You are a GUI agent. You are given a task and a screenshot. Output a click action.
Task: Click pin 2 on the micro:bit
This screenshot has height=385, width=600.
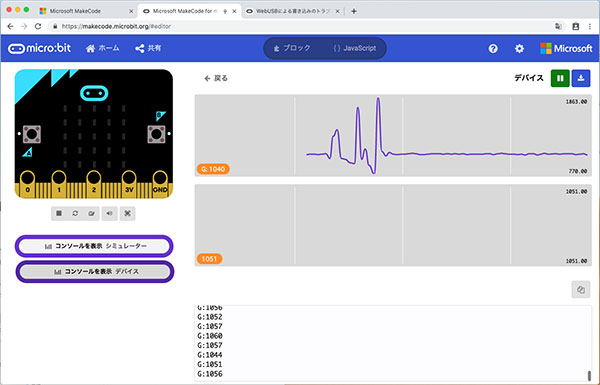pyautogui.click(x=94, y=184)
